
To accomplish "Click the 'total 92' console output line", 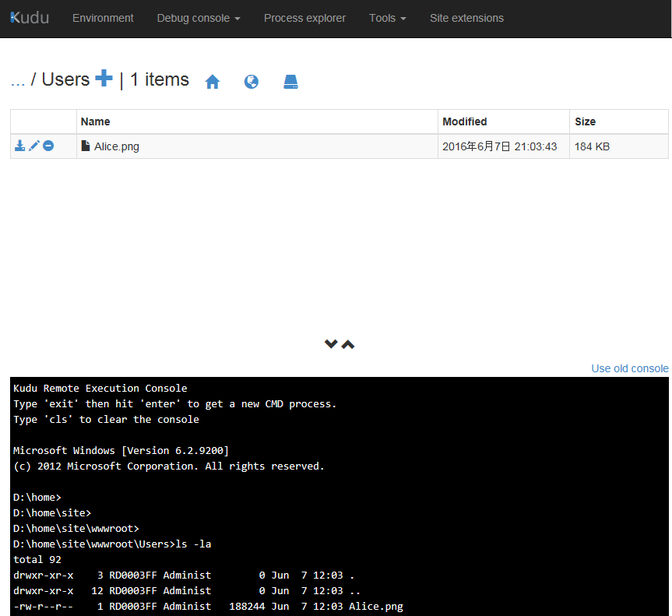I will click(x=37, y=559).
